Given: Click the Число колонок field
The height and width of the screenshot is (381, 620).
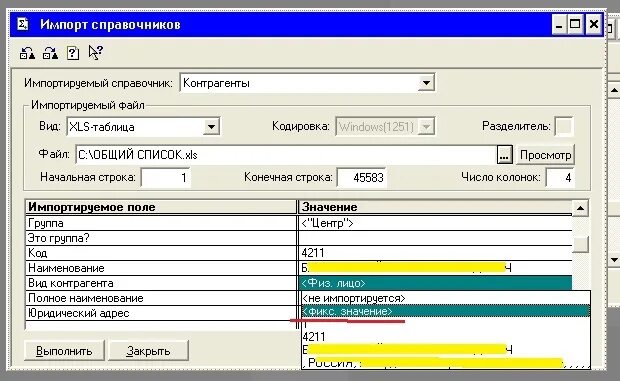Looking at the screenshot, I should [x=560, y=177].
